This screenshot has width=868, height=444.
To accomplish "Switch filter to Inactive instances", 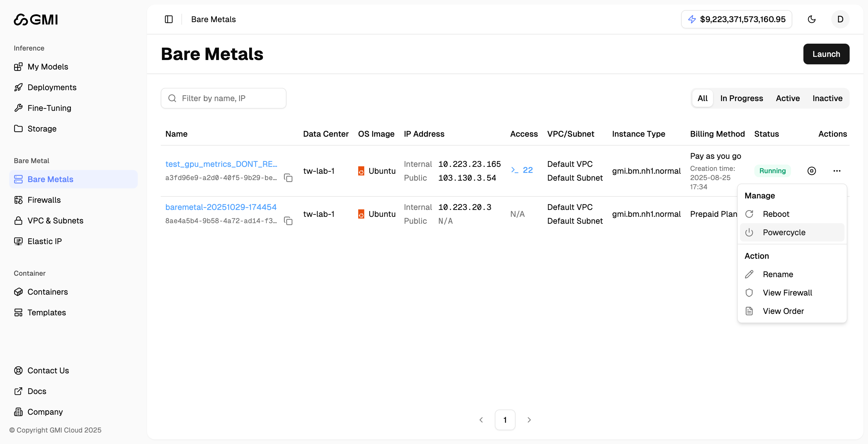I will [827, 98].
